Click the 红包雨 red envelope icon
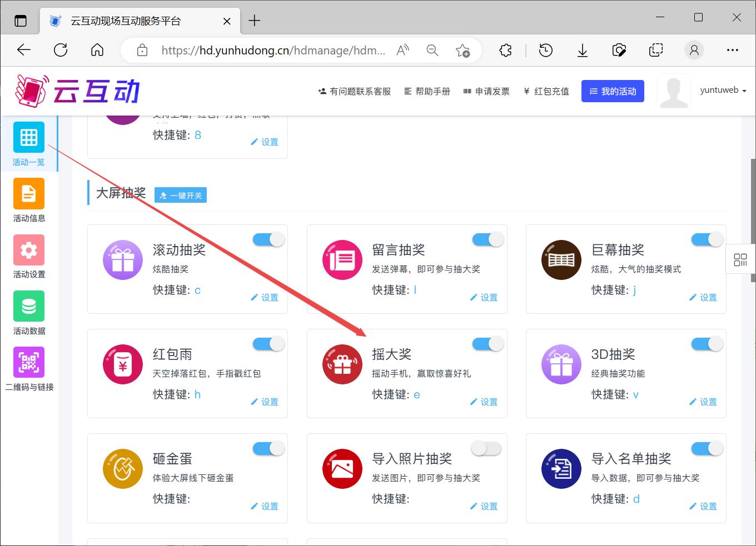The width and height of the screenshot is (756, 546). tap(123, 364)
